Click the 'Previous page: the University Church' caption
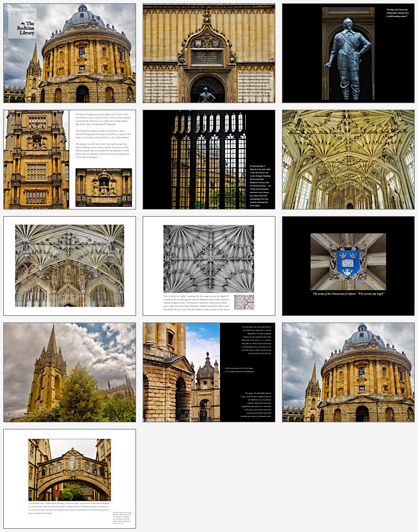 [257, 340]
